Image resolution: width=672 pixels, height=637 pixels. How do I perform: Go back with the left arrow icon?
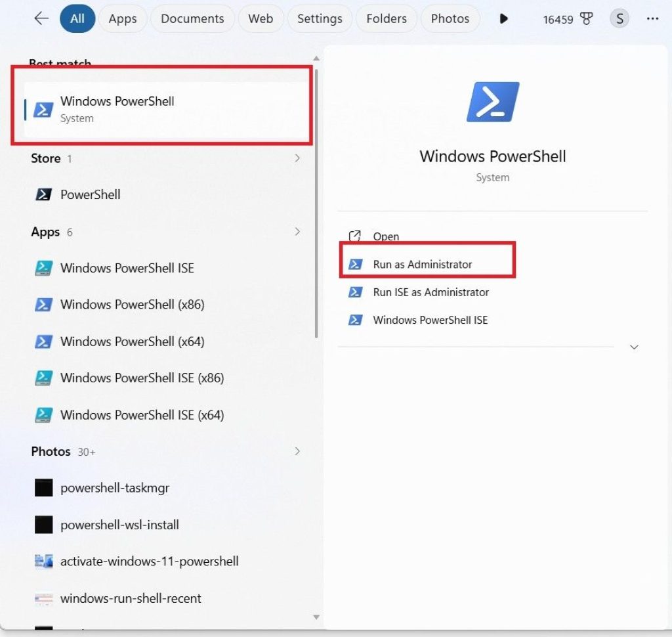coord(41,18)
